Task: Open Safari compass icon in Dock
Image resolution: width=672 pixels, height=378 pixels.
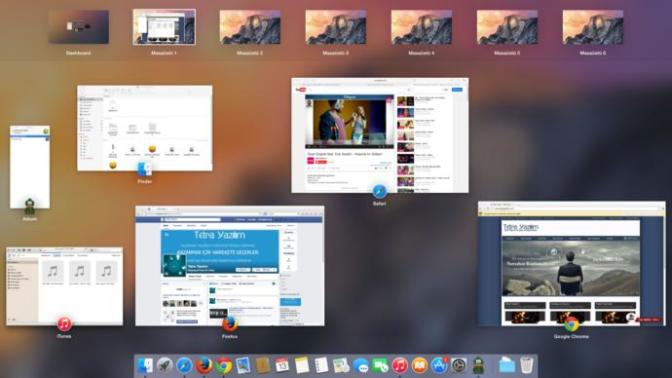Action: [x=184, y=366]
